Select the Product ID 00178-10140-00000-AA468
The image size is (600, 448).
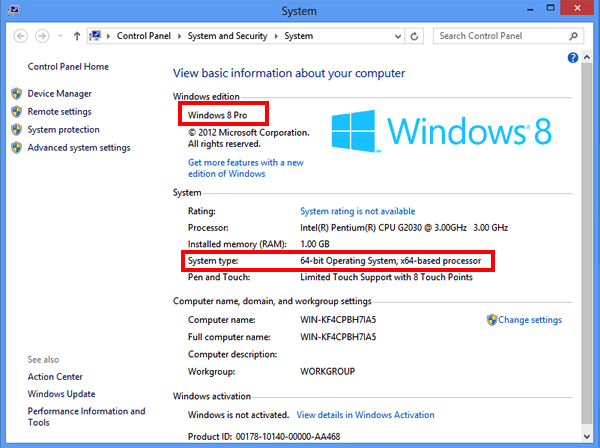point(264,437)
